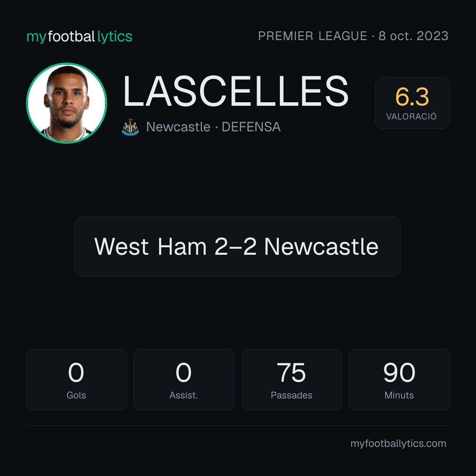
Task: Click the 6.3 Valoració rating badge
Action: [412, 103]
